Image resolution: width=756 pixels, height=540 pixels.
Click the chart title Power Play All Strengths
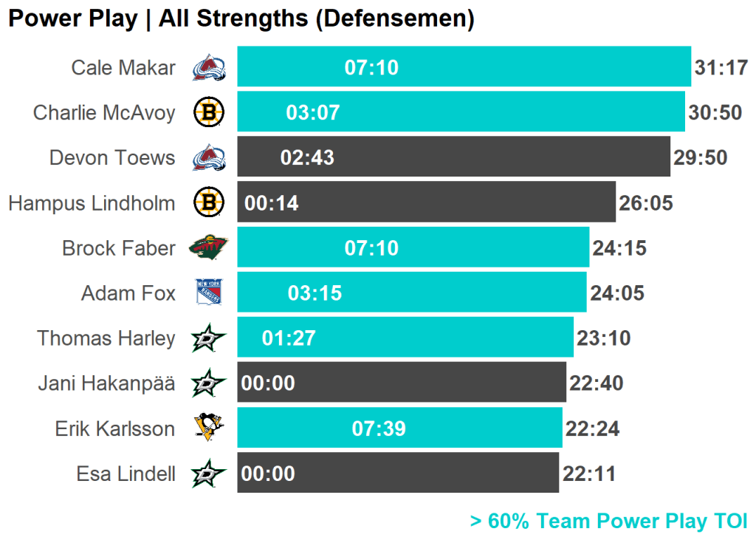(x=241, y=18)
